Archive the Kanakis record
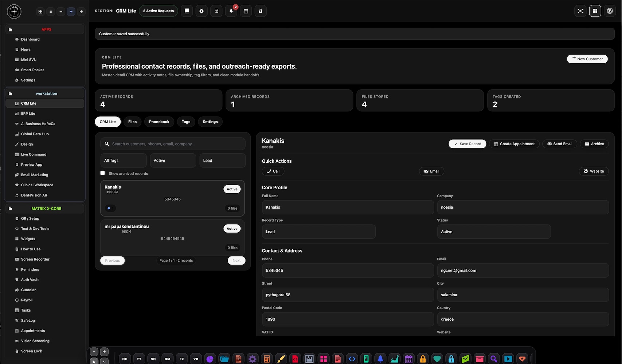The image size is (622, 364). pyautogui.click(x=594, y=144)
